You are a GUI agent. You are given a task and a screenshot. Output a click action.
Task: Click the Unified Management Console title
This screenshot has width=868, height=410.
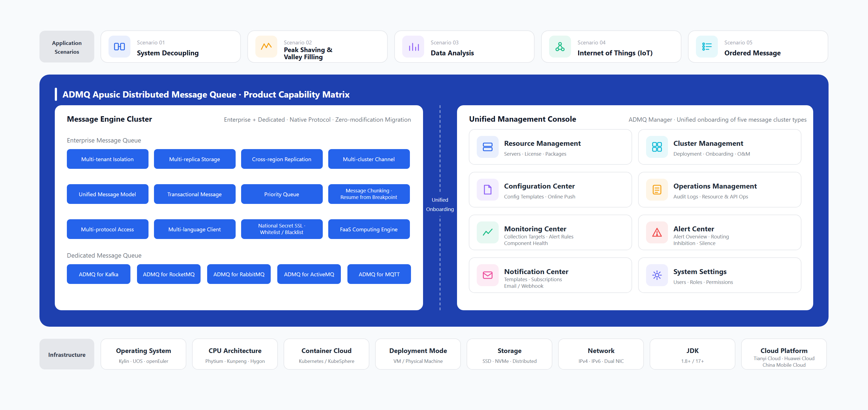[x=522, y=119]
